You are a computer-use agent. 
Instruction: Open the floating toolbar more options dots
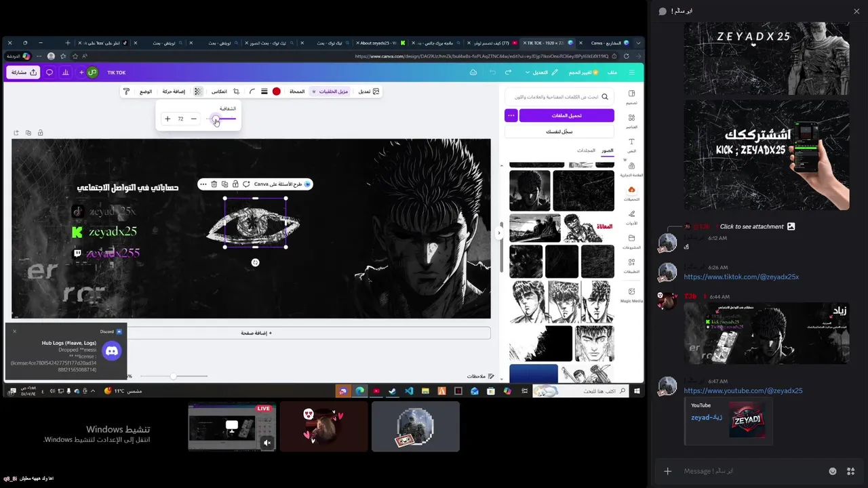(203, 184)
